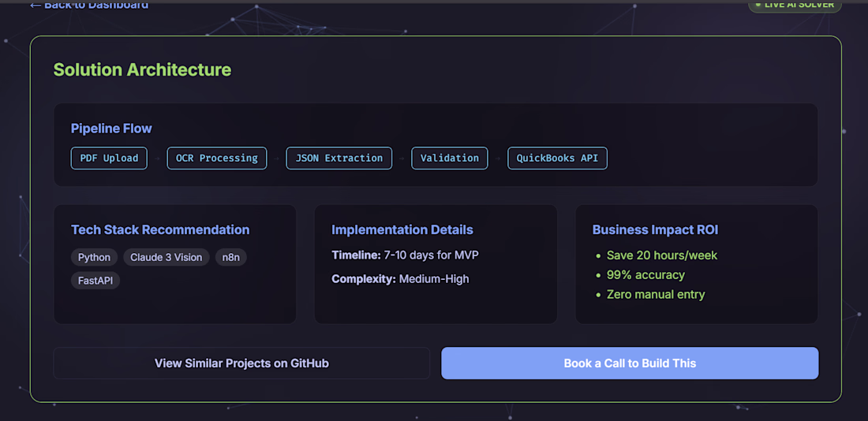Select the PDF Upload pipeline step

coord(109,158)
